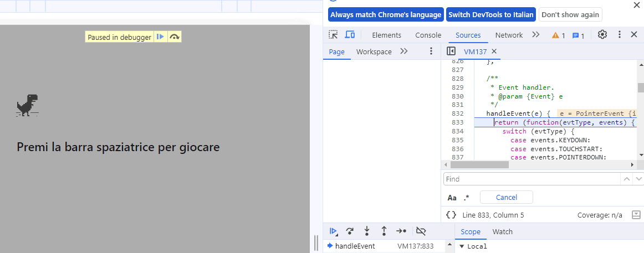Switch to the Console tab

(x=428, y=35)
